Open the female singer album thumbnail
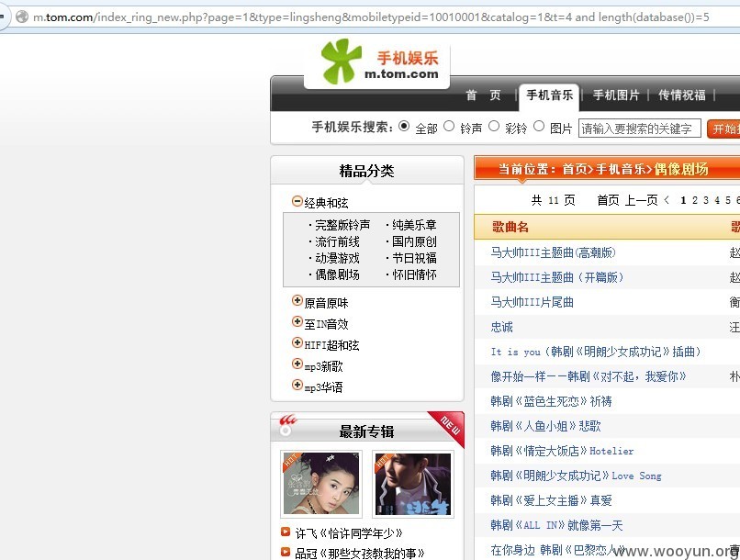740x560 pixels. (321, 484)
